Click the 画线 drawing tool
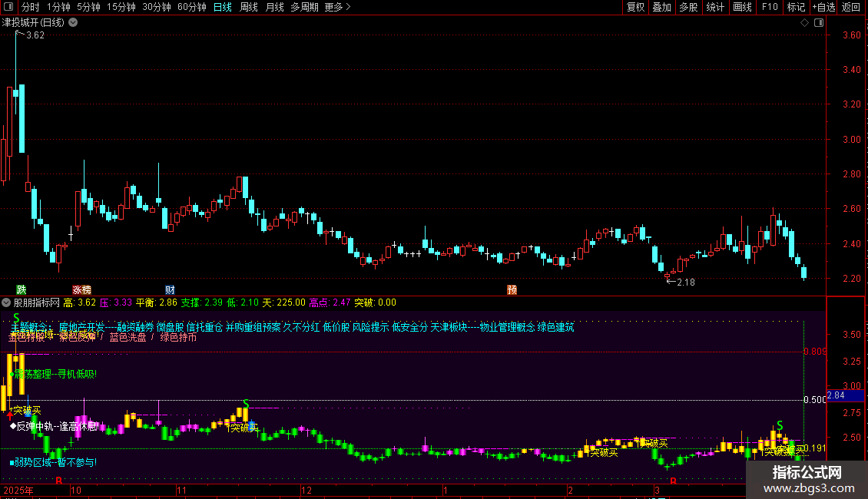The height and width of the screenshot is (499, 868). tap(742, 8)
